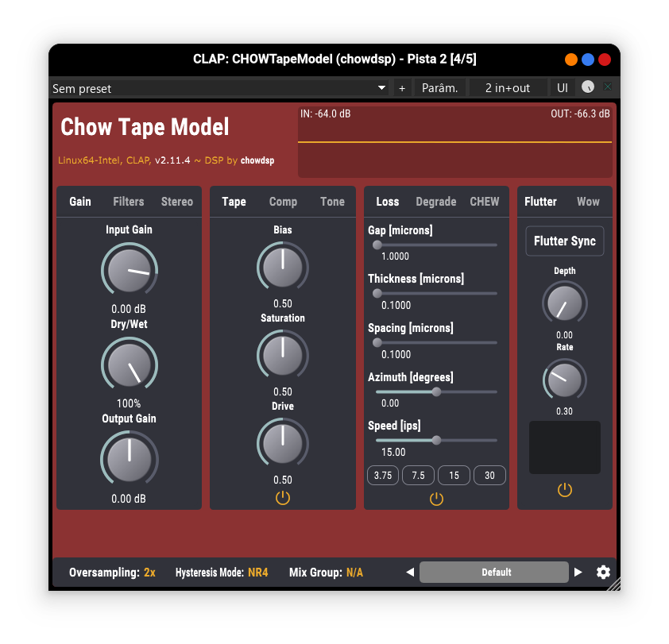Click the Parâm. button
Screen dimensions: 669x644
click(x=439, y=87)
